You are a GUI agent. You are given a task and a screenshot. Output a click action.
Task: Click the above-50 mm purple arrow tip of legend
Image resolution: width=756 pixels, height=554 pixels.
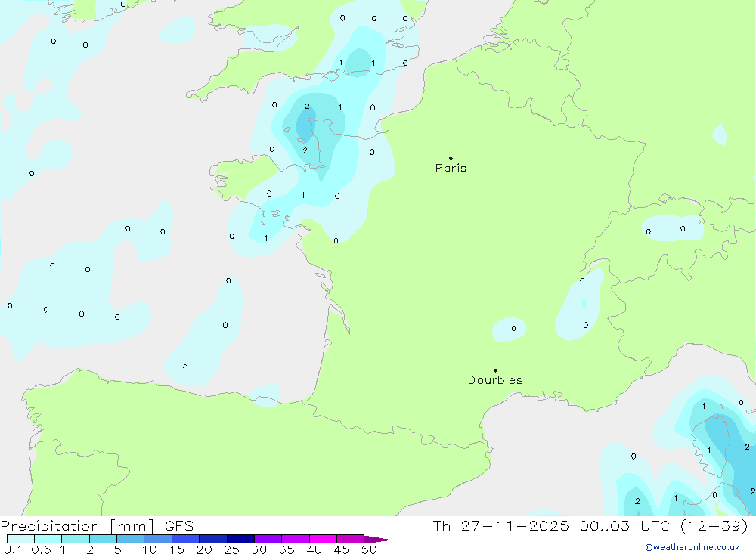click(378, 540)
